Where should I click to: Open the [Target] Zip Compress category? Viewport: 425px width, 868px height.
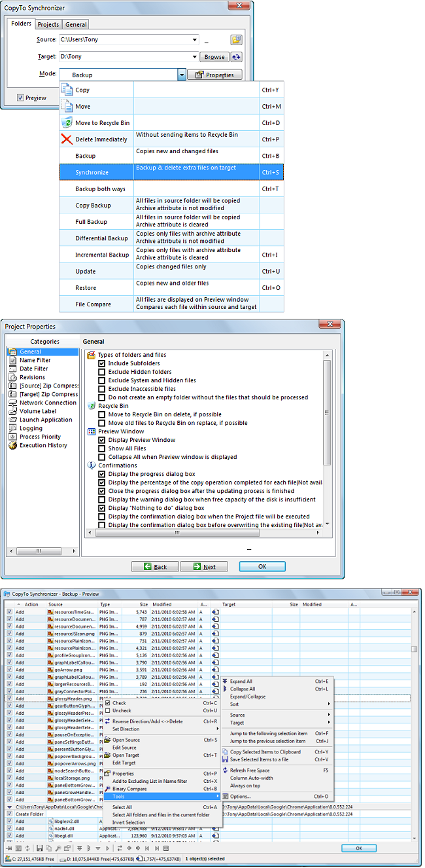click(44, 394)
